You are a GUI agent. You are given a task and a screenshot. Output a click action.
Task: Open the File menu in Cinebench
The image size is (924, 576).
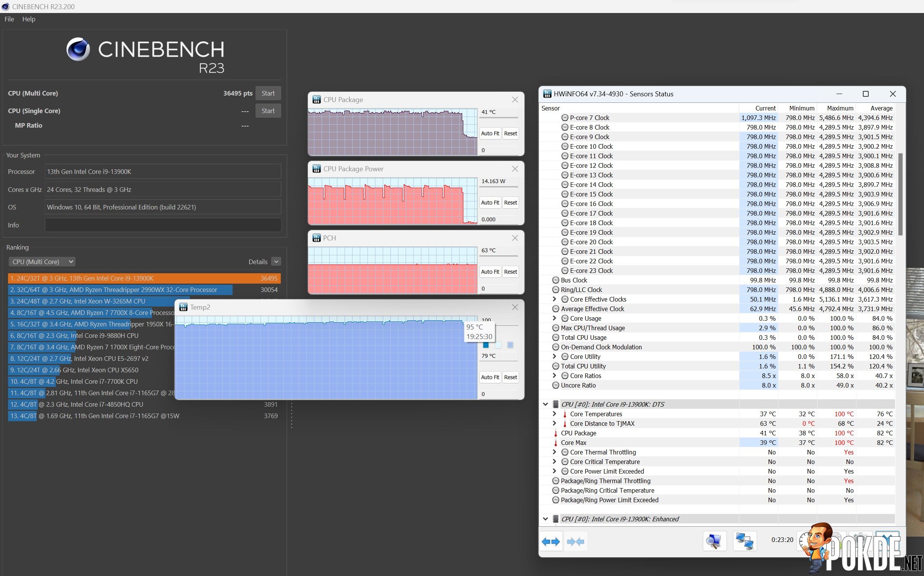click(9, 19)
